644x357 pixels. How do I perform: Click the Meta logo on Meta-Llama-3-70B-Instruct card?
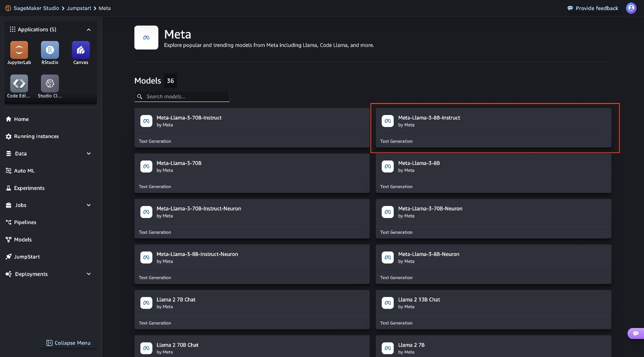[146, 121]
